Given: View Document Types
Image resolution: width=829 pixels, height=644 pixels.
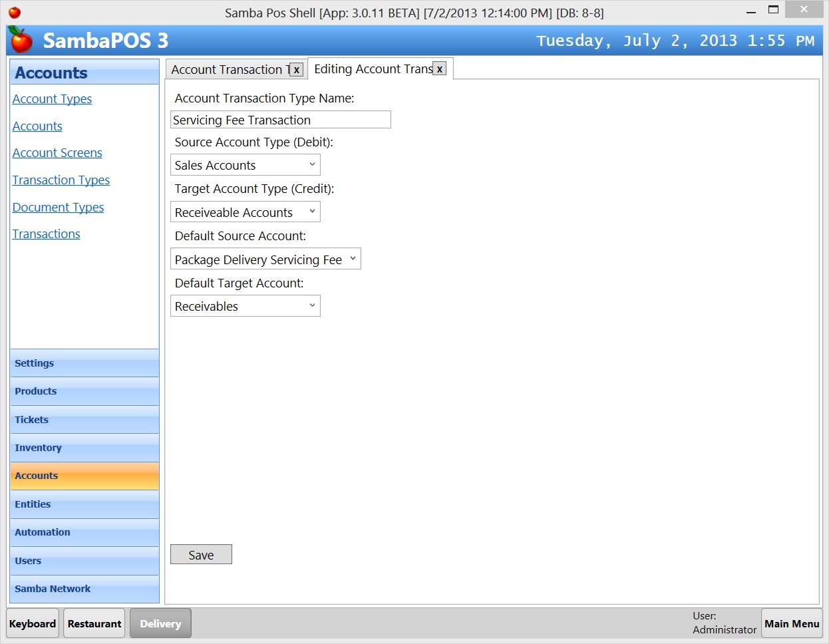Looking at the screenshot, I should coord(58,207).
